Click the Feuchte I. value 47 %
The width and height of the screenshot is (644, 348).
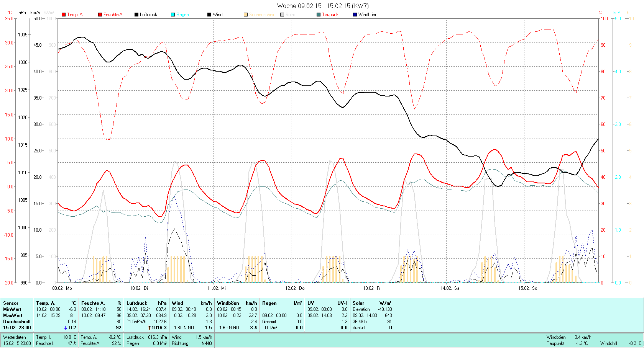pyautogui.click(x=72, y=343)
